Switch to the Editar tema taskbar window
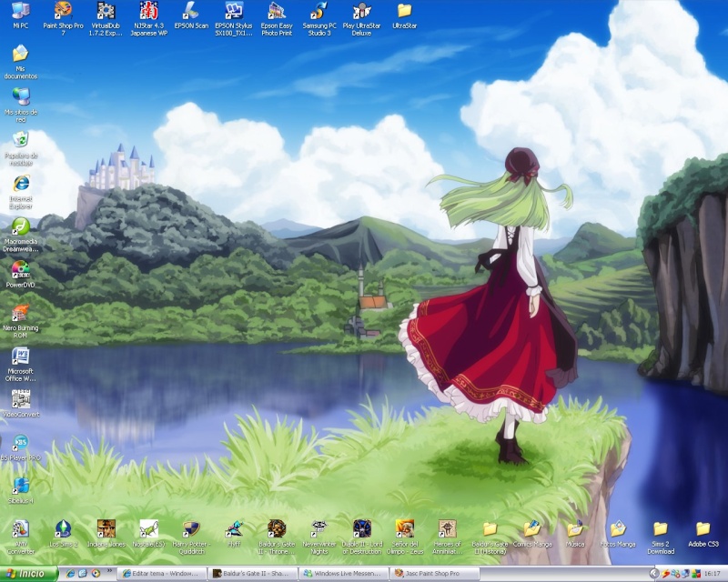 (x=161, y=574)
